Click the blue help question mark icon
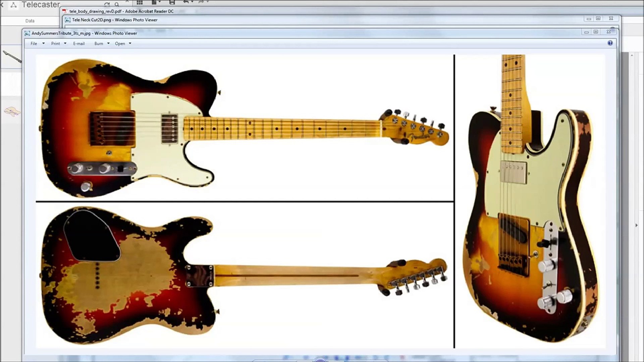Screen dimensions: 644x362 [610, 43]
